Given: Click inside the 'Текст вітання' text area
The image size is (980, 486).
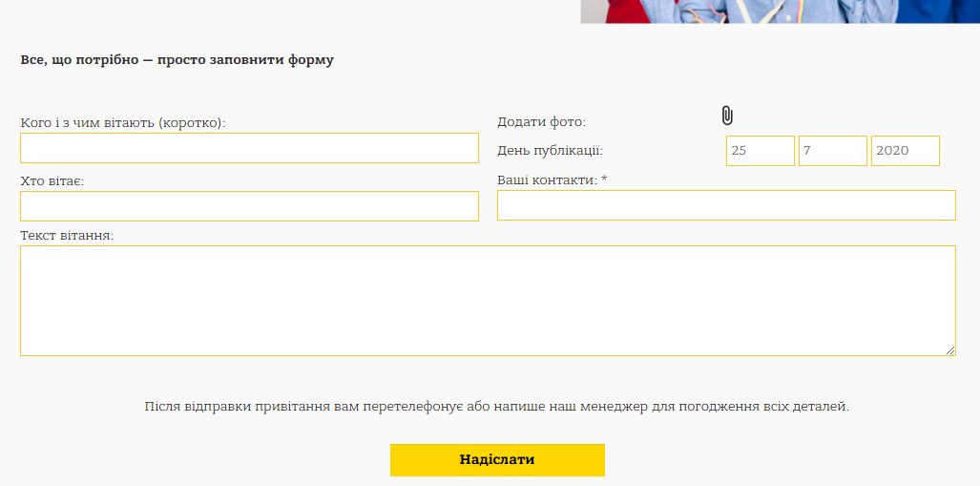Looking at the screenshot, I should pos(488,301).
